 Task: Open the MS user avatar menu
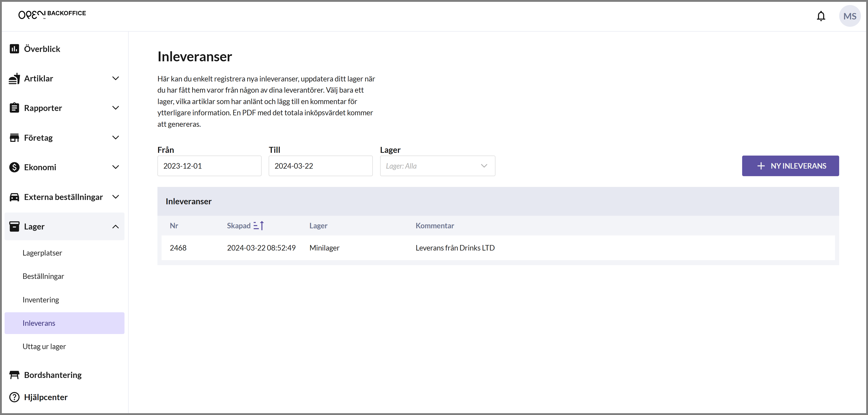point(849,16)
